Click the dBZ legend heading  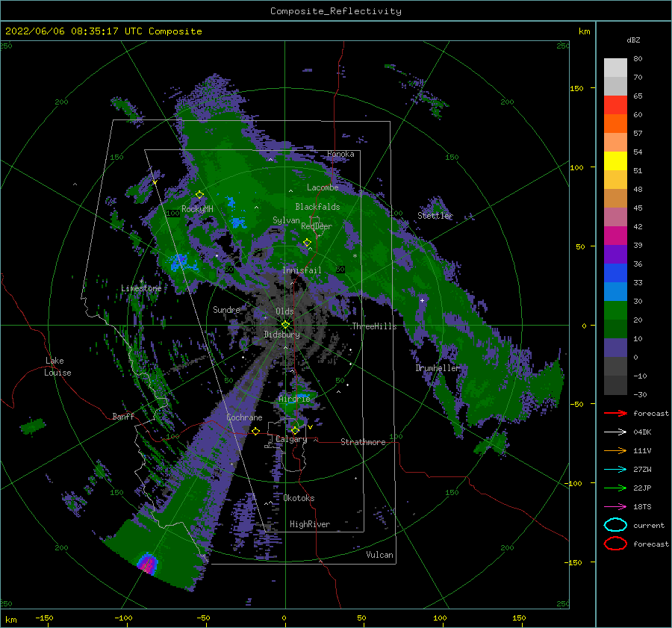(633, 40)
